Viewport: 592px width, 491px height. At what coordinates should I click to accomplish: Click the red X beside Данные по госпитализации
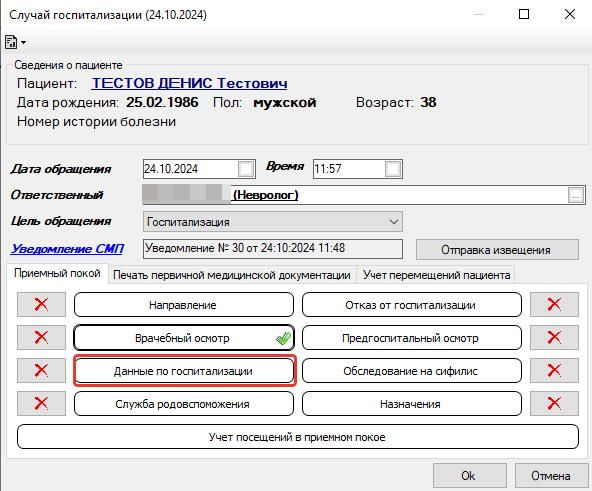41,371
